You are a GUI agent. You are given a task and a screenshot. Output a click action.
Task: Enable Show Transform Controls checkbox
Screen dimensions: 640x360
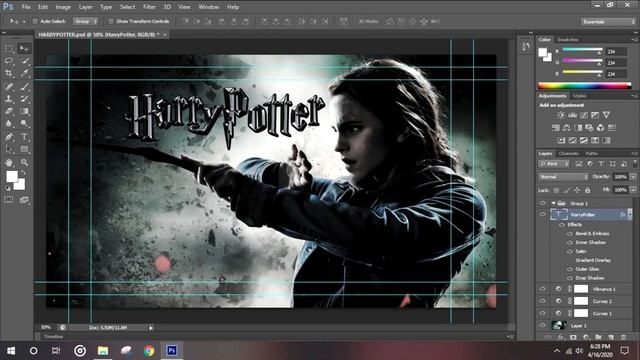[x=111, y=21]
